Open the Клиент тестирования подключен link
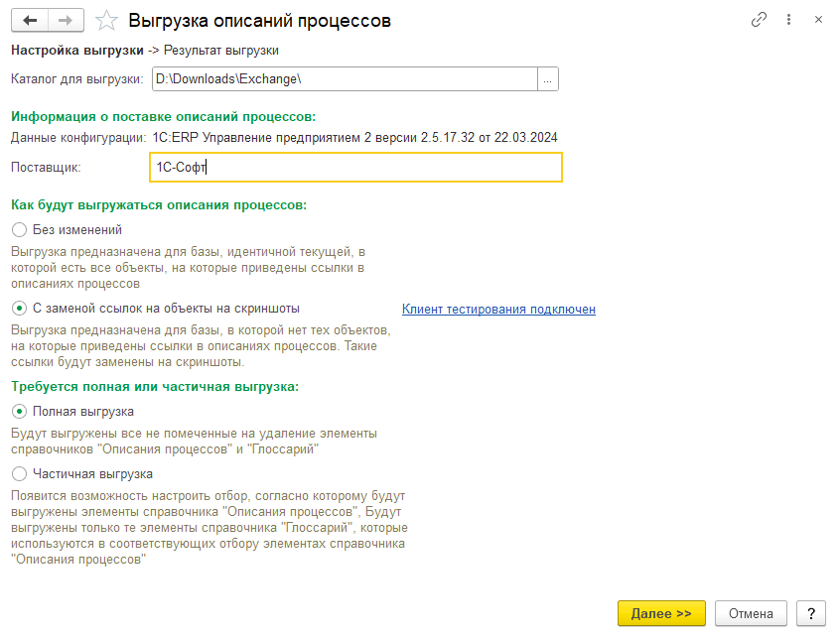This screenshot has height=638, width=840. pos(498,310)
